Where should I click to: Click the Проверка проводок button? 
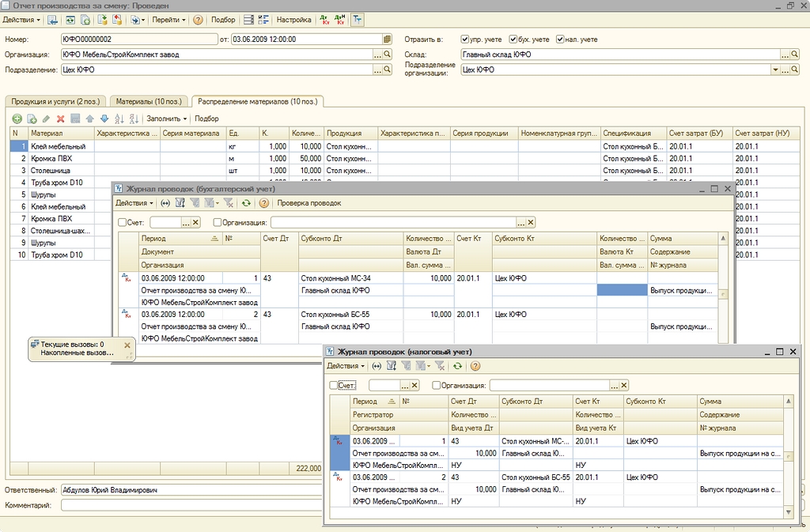pyautogui.click(x=308, y=203)
